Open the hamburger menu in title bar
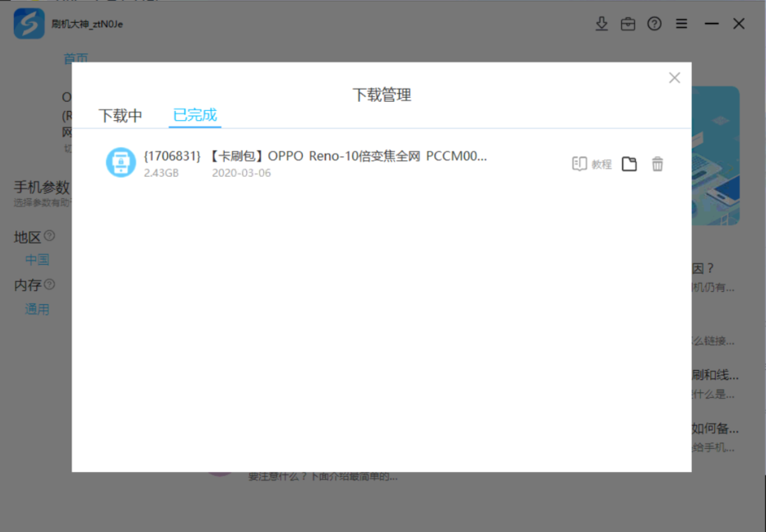Viewport: 766px width, 532px height. 681,23
